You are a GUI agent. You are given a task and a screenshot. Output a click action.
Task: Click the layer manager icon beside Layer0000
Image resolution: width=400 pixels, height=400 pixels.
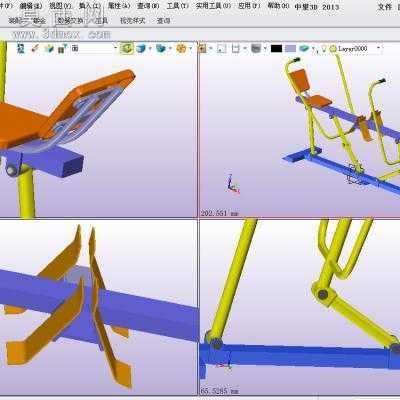pos(332,49)
